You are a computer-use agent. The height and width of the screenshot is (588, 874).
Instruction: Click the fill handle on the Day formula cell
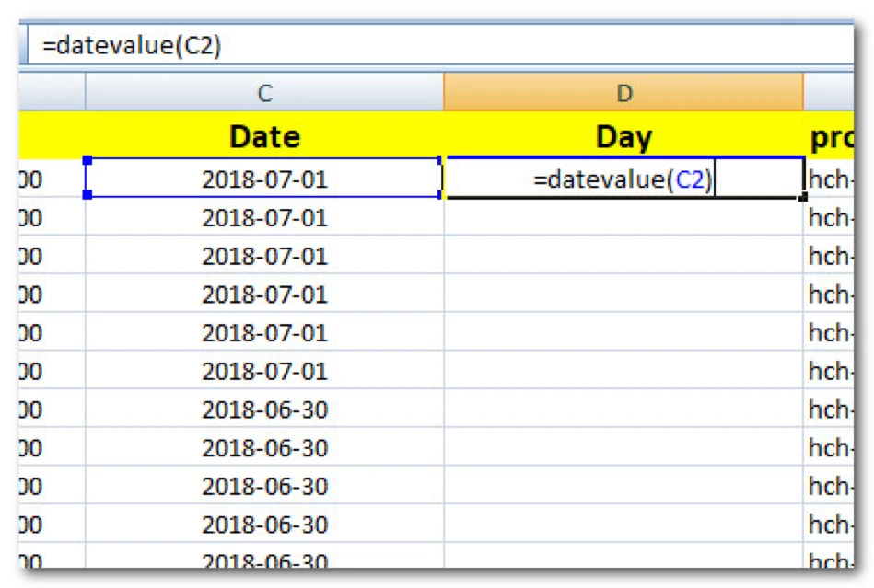[803, 197]
